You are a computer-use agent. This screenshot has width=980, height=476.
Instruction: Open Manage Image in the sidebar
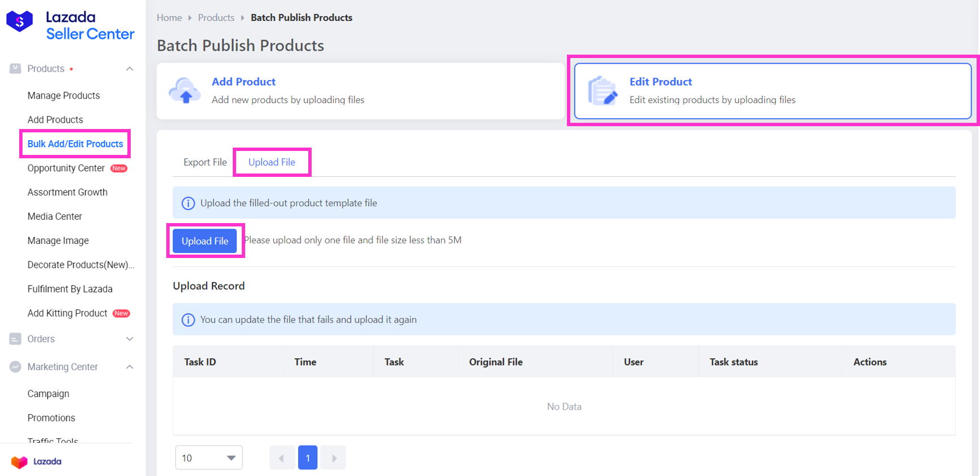click(x=58, y=241)
